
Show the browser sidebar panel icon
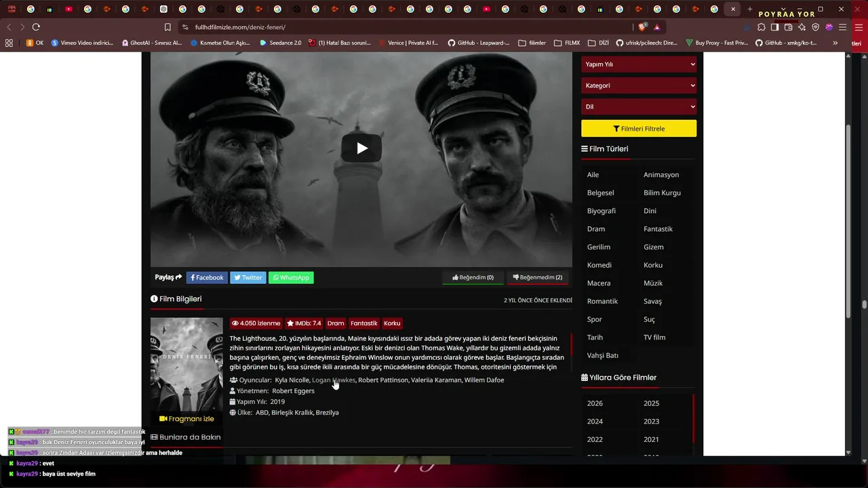tap(775, 27)
